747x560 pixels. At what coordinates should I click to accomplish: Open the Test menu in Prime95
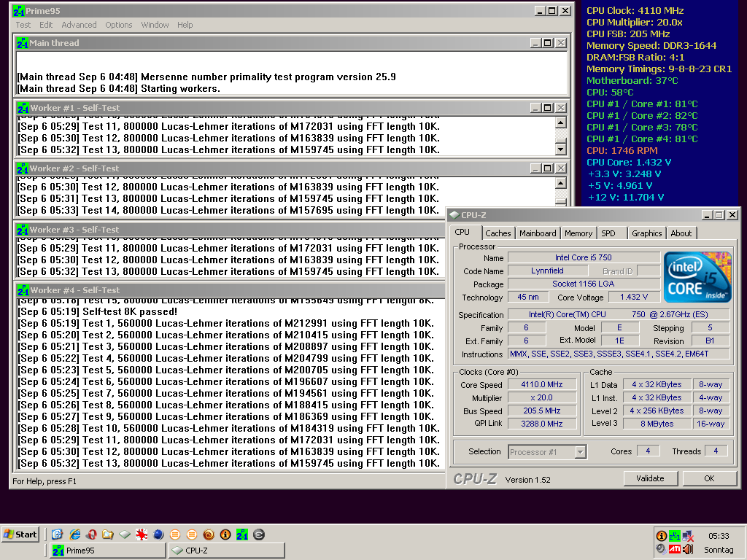click(23, 25)
